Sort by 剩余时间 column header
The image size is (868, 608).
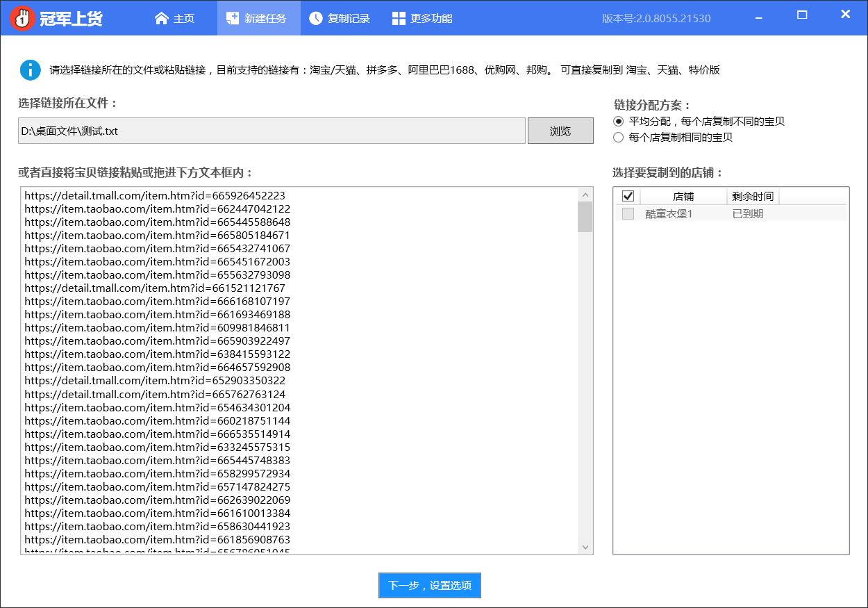pyautogui.click(x=753, y=196)
